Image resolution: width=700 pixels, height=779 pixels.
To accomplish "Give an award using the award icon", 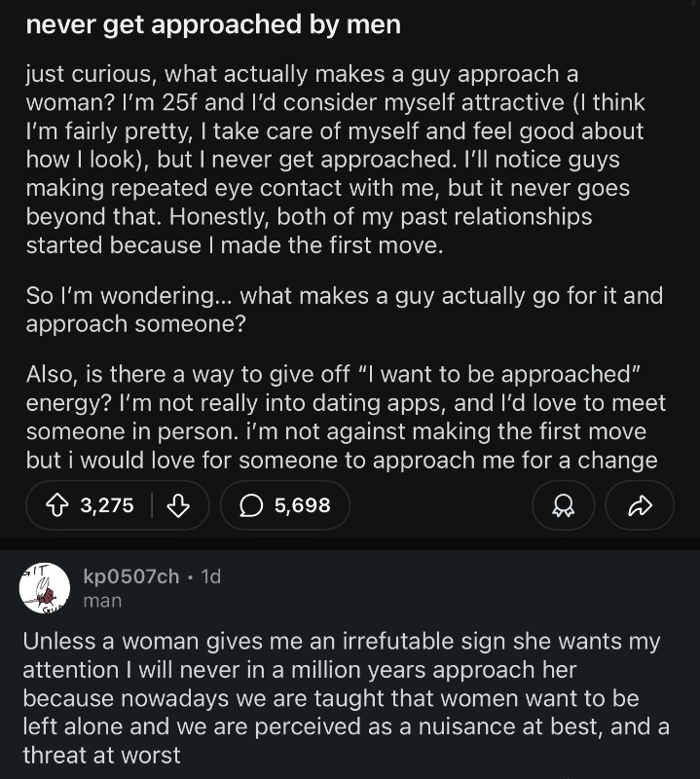I will [563, 505].
